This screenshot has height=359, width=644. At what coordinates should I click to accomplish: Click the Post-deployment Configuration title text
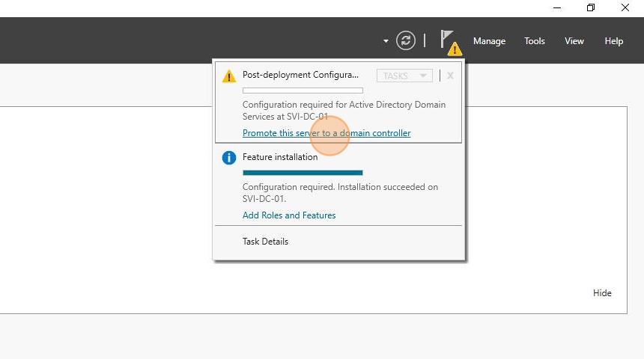point(300,75)
